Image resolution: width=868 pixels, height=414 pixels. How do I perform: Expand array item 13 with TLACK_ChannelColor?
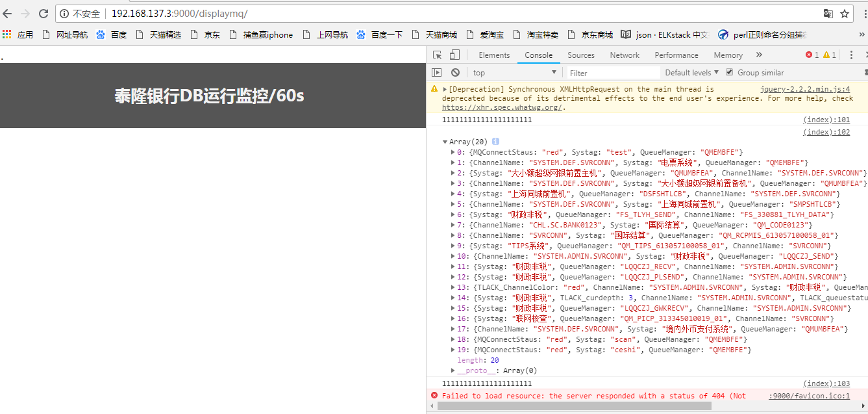pos(453,287)
